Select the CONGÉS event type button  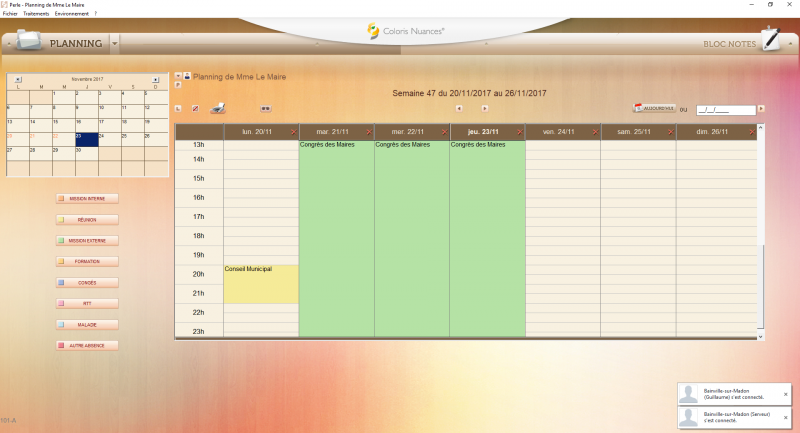pos(87,283)
